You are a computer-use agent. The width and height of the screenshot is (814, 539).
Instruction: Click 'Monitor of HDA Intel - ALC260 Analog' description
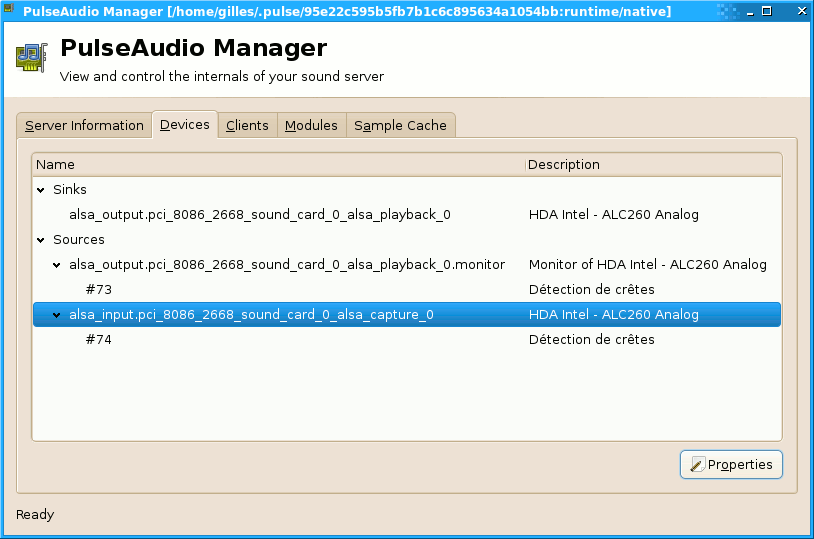(x=647, y=264)
